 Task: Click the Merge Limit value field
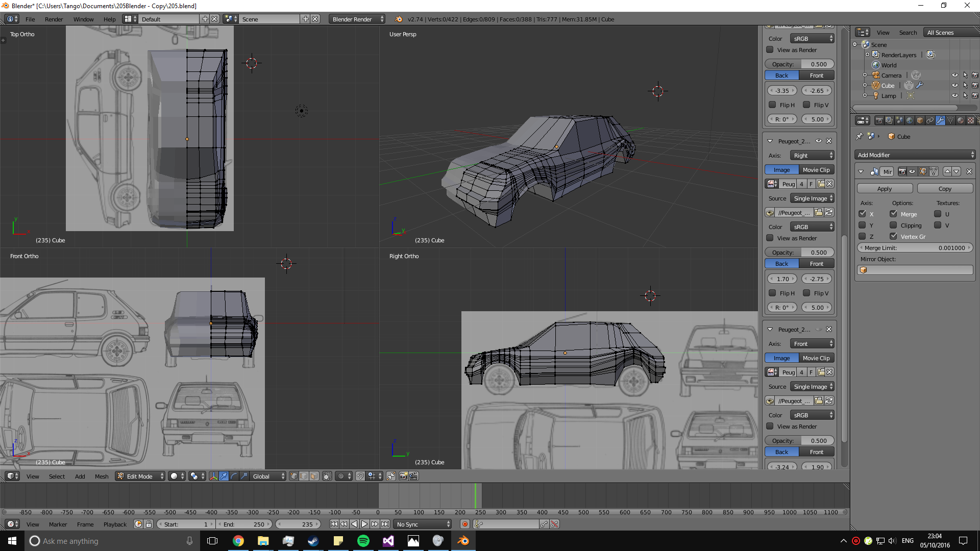pos(915,247)
